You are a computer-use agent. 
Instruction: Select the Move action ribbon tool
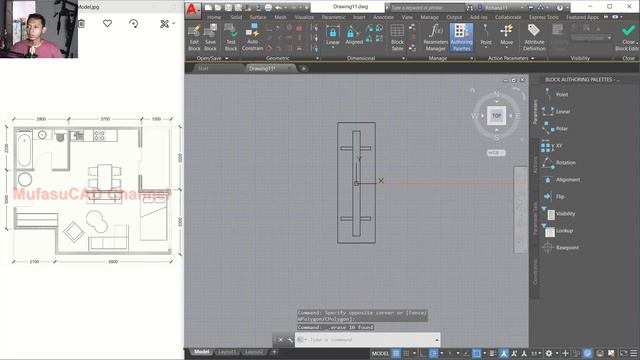(x=507, y=36)
